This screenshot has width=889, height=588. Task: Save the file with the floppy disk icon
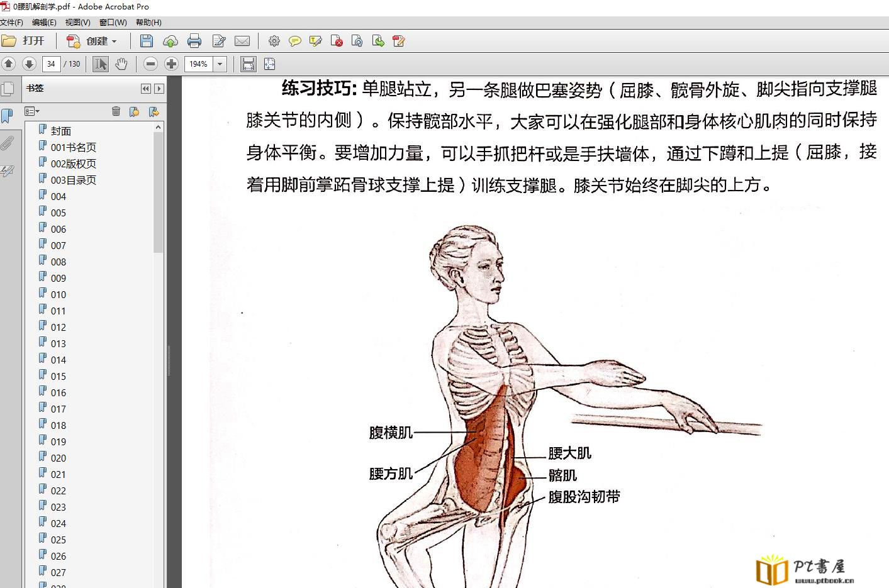coord(147,41)
